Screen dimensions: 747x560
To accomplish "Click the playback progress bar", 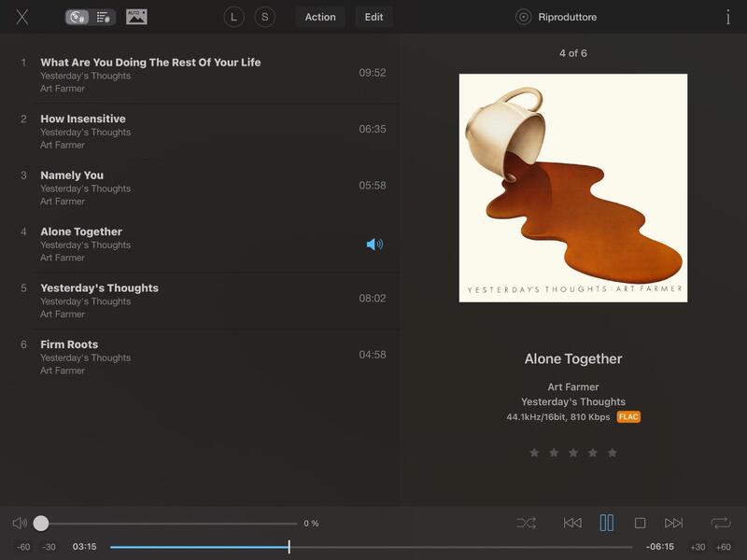I will coord(373,547).
